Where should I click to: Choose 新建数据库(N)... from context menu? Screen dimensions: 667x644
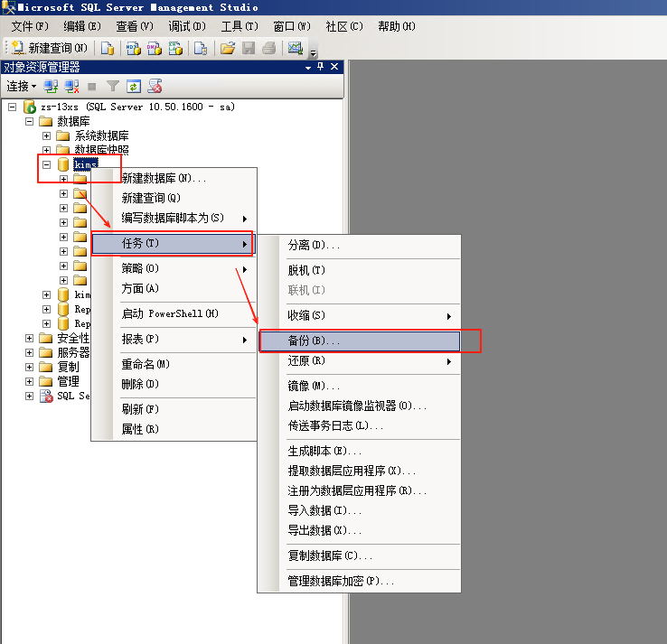pyautogui.click(x=174, y=178)
